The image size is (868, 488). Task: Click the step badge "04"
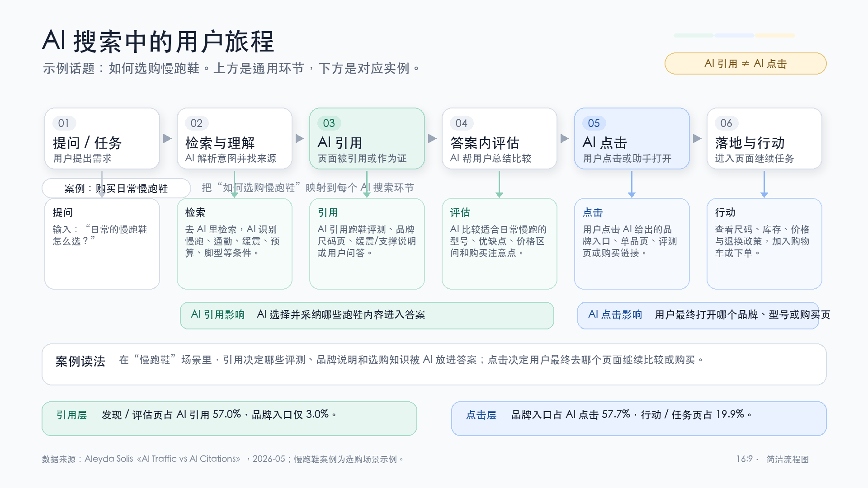click(462, 123)
